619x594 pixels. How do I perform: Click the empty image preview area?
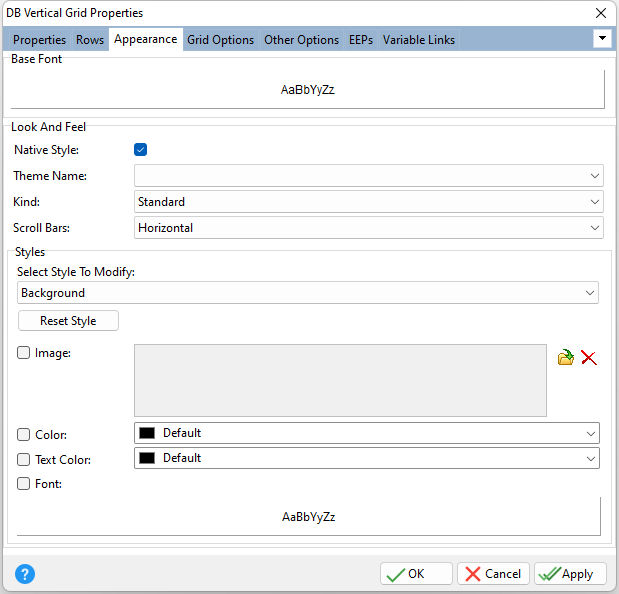pyautogui.click(x=340, y=380)
